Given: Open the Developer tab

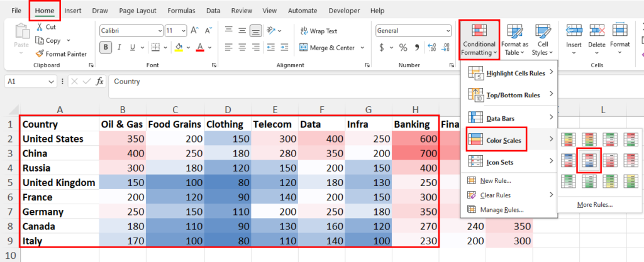Looking at the screenshot, I should pyautogui.click(x=343, y=11).
